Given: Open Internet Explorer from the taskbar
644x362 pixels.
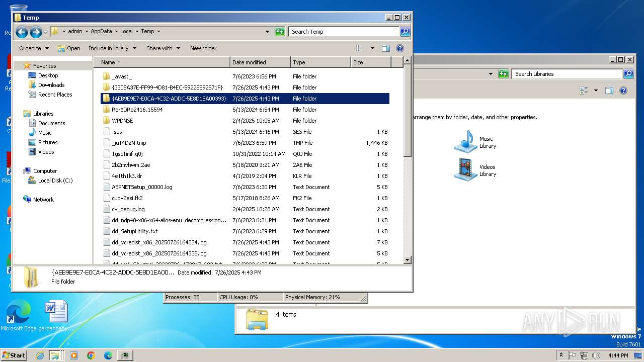Looking at the screenshot, I should click(x=40, y=355).
